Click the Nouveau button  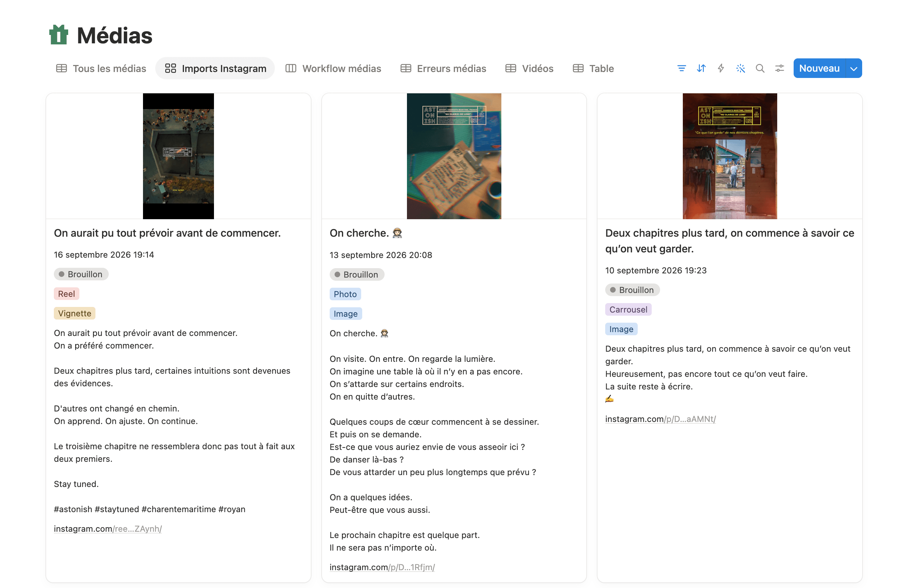(x=819, y=68)
